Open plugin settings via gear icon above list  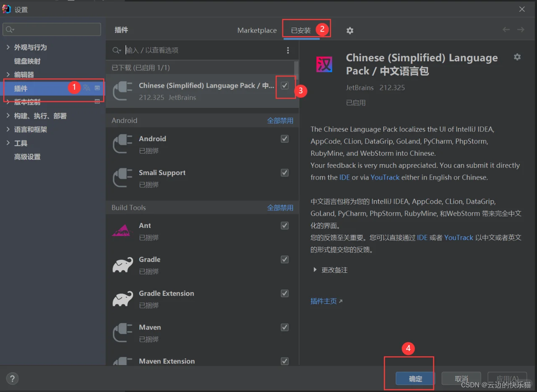tap(349, 30)
